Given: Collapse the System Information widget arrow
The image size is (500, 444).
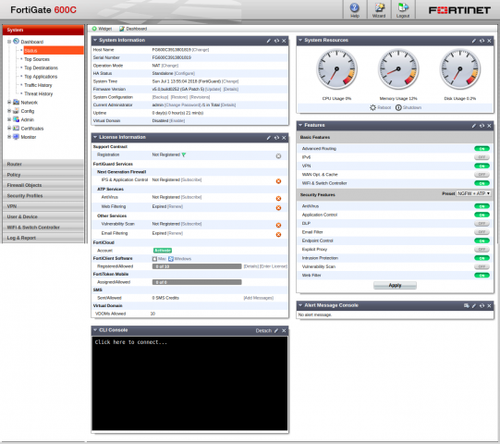Looking at the screenshot, I should coord(95,40).
